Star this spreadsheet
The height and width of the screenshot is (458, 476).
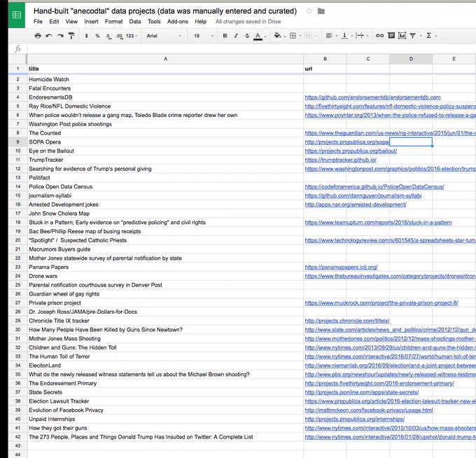[309, 11]
